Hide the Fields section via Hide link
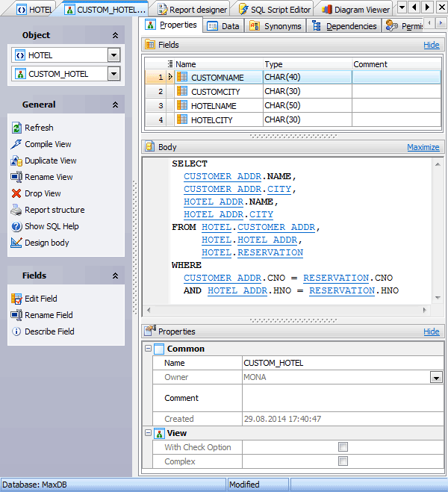Image resolution: width=448 pixels, height=492 pixels. pos(431,45)
